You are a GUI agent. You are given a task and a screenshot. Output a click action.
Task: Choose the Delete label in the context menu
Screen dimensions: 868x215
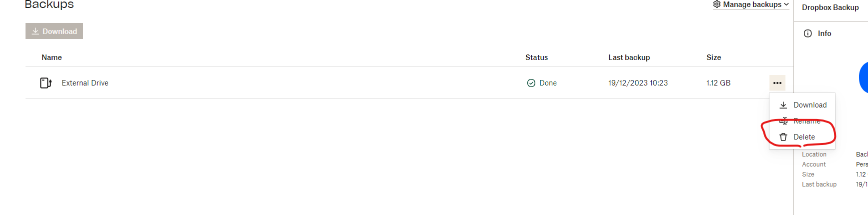(804, 137)
